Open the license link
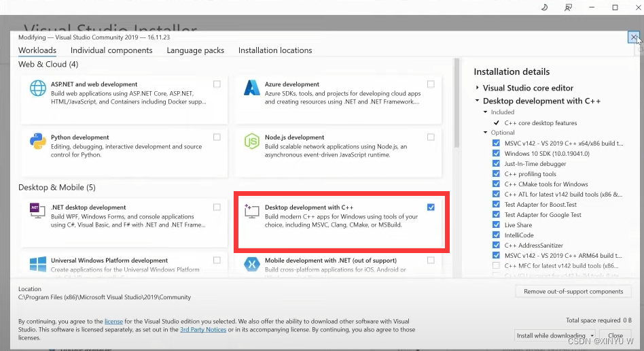The image size is (644, 351). click(x=113, y=321)
